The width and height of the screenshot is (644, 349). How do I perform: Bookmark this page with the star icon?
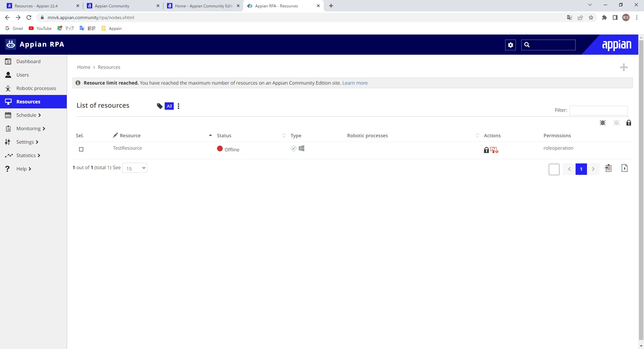[591, 17]
